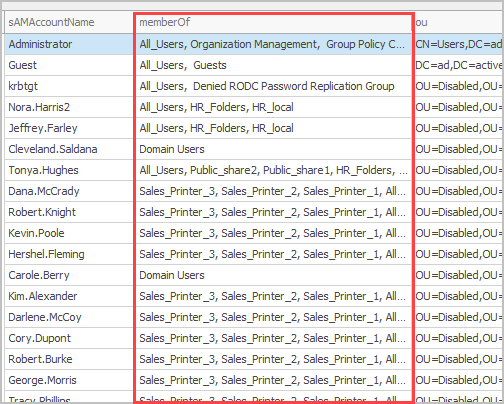Select the Darlene.McCoy account cell
Viewport: 504px width, 404px height.
69,317
